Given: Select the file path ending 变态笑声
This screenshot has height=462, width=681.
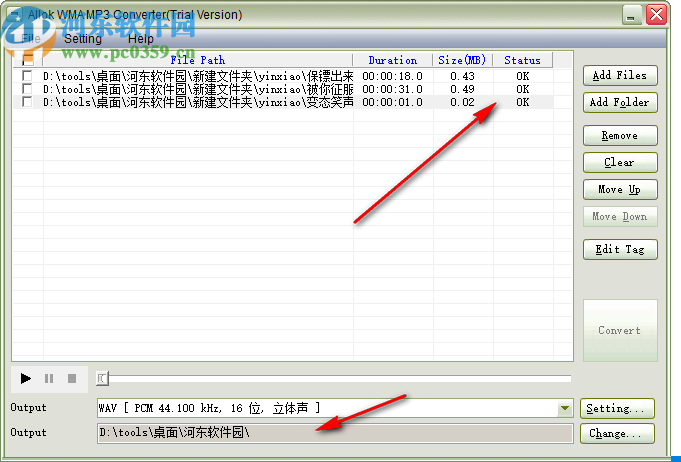Looking at the screenshot, I should coord(198,102).
